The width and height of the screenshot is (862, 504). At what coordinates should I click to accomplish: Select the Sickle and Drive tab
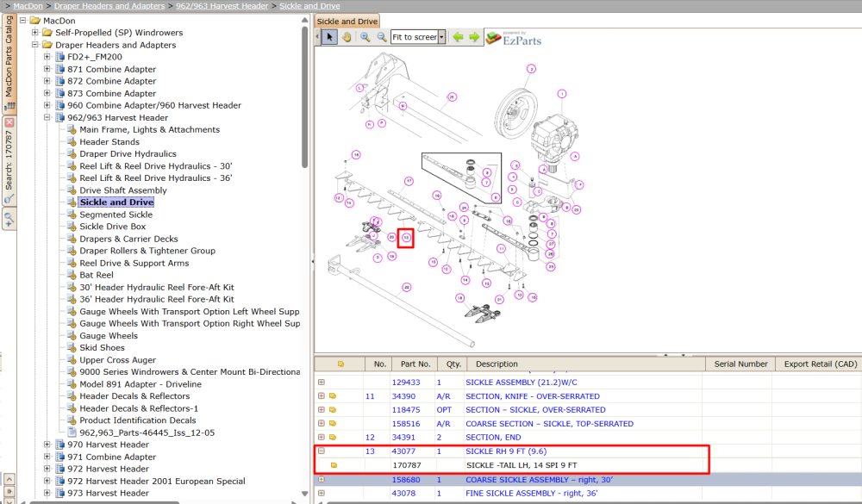tap(347, 22)
